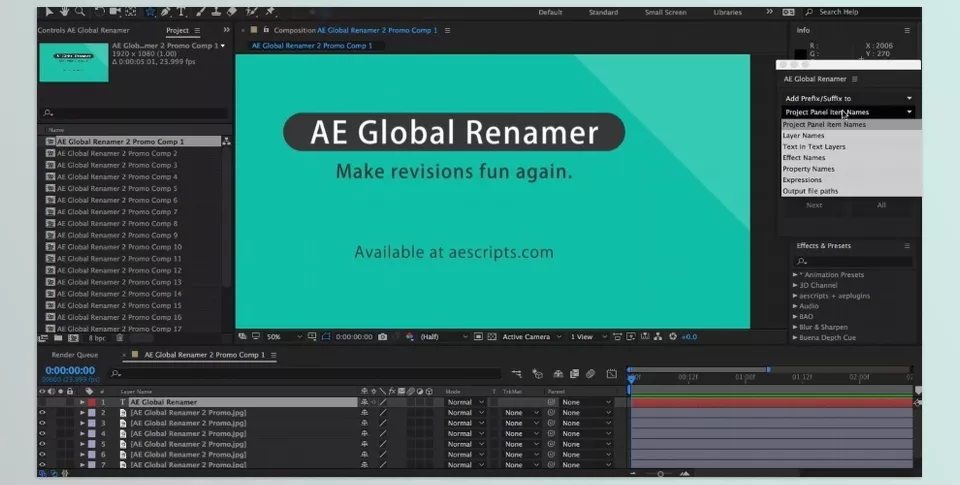Expand layer 1 AE Global Renamer properties
Viewport: 960px width, 485px height.
[82, 402]
